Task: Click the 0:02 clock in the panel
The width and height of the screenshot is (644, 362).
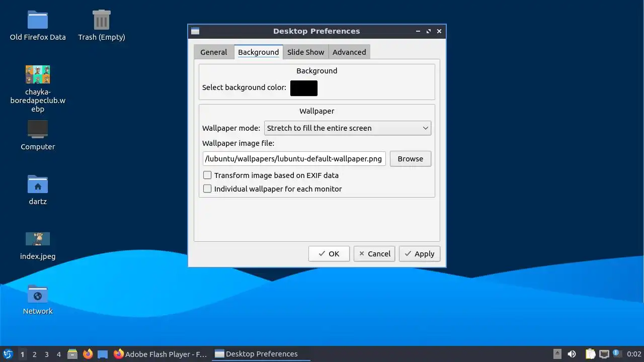Action: point(634,354)
